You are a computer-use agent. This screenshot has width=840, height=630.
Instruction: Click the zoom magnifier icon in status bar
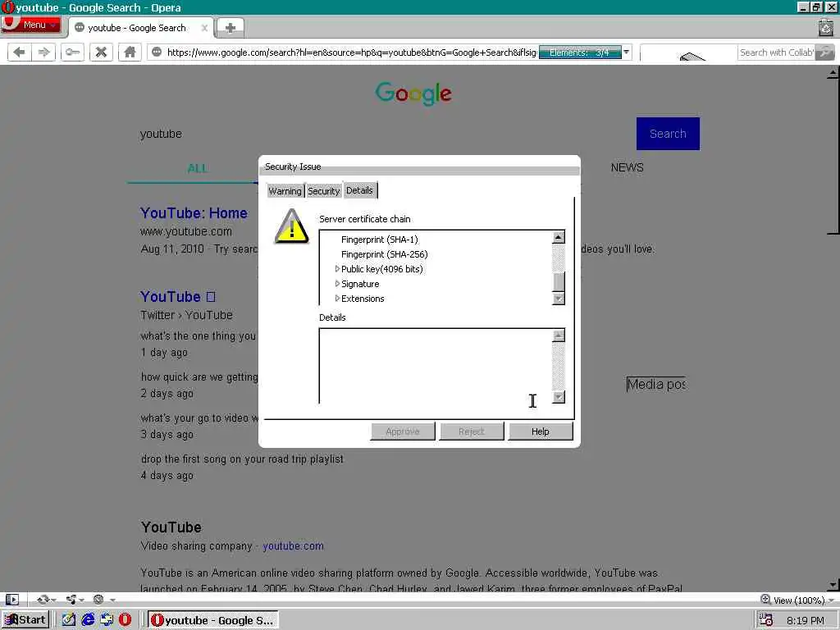point(765,600)
